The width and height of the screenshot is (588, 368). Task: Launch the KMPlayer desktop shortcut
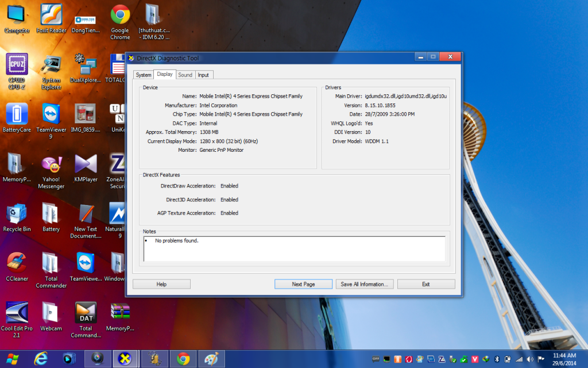click(x=86, y=166)
